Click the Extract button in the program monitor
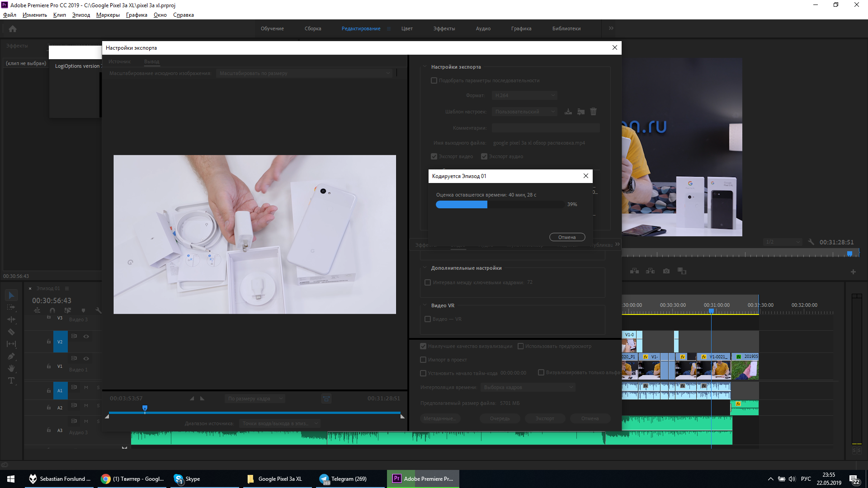 pyautogui.click(x=651, y=271)
